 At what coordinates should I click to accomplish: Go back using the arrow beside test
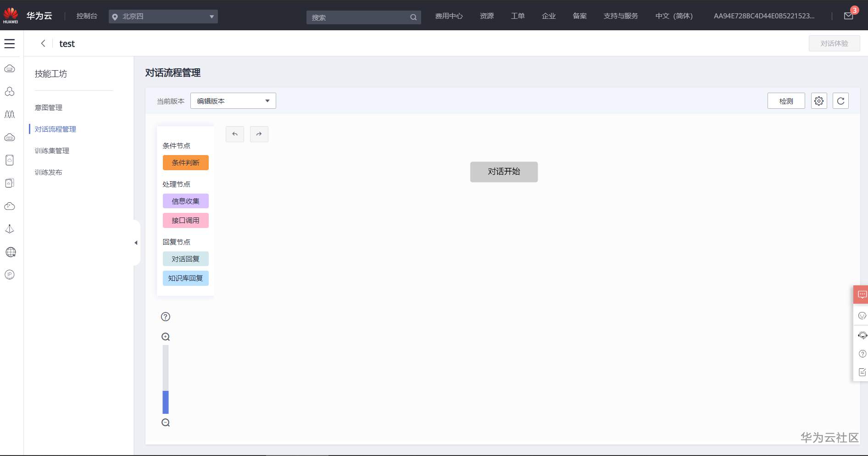[x=43, y=43]
